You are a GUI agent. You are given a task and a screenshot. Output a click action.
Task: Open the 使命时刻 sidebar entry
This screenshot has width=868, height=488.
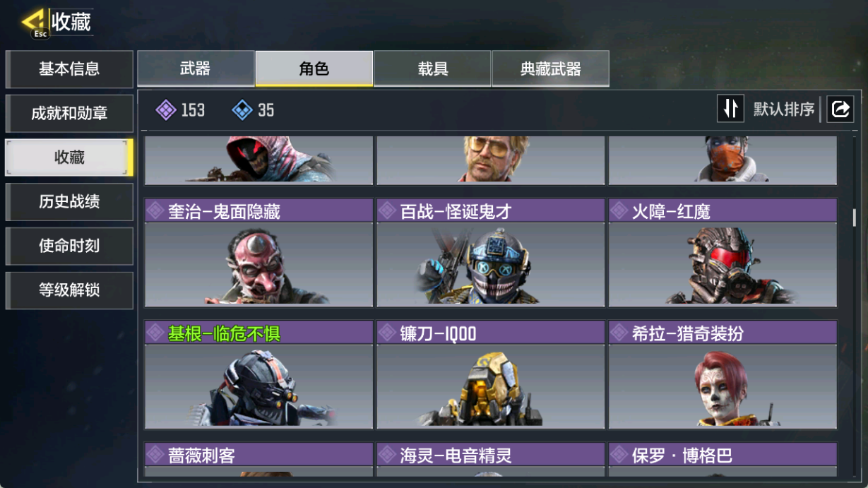69,246
